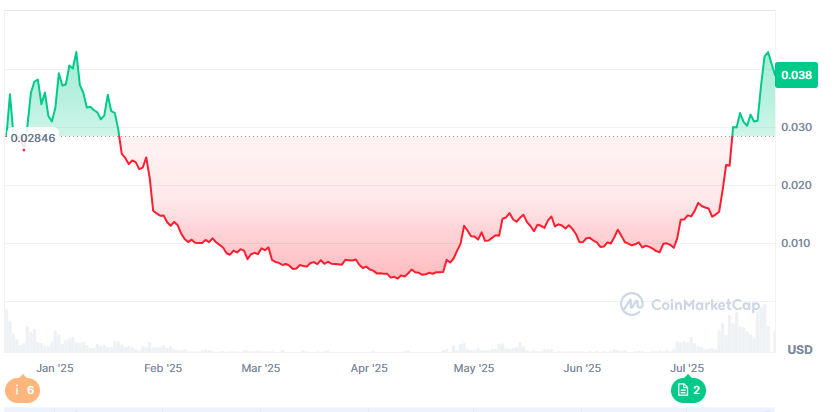Image resolution: width=840 pixels, height=412 pixels.
Task: Click the green 0.038 current price tag
Action: point(796,75)
